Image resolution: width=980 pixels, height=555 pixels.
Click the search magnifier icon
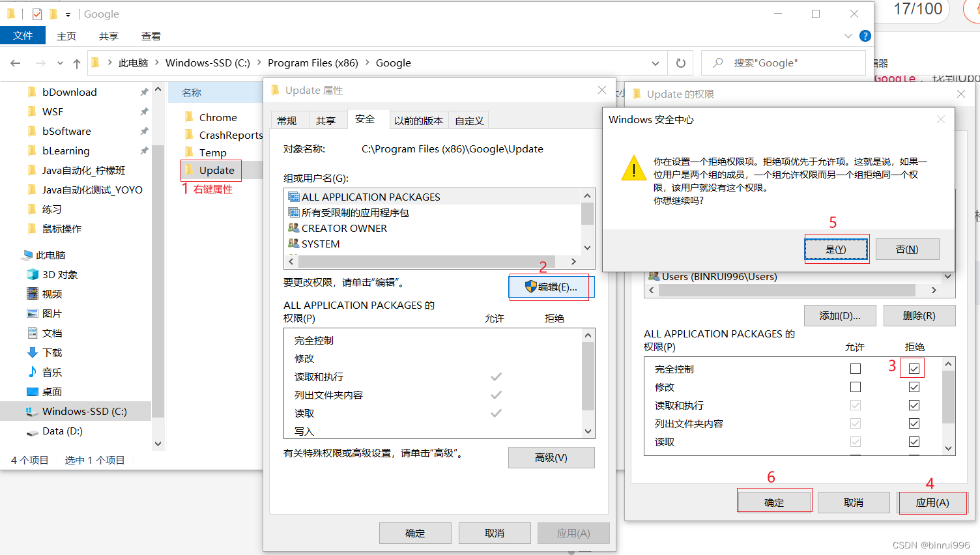pos(718,63)
